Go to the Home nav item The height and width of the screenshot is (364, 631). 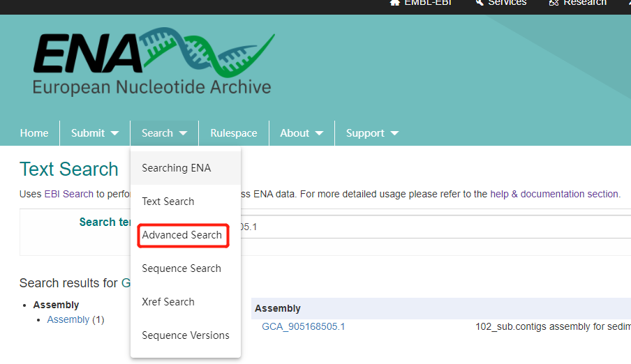tap(34, 133)
